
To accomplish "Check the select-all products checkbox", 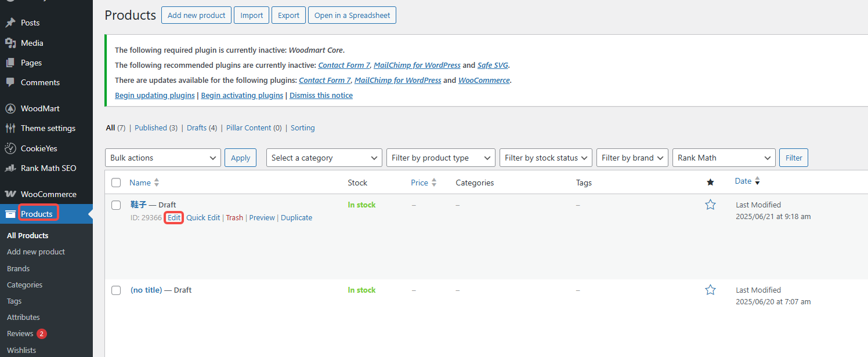I will click(x=116, y=182).
